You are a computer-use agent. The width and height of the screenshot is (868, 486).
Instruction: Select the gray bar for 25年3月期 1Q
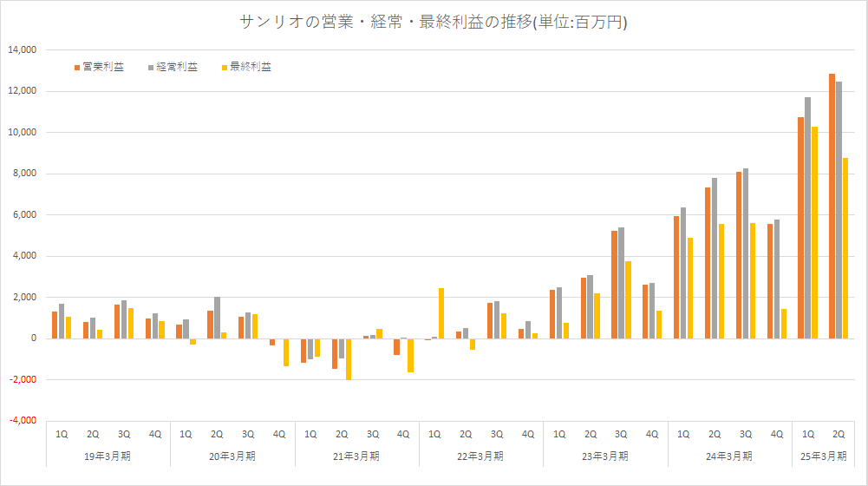[807, 218]
